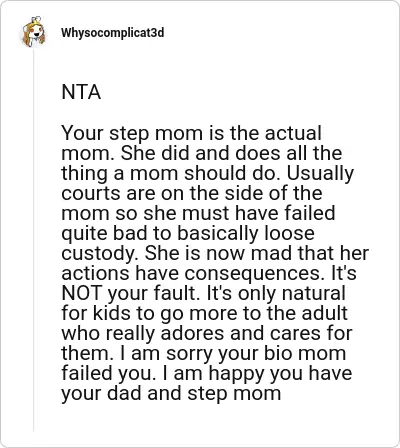Click the line 'Your step mom is the actual'
This screenshot has width=400, height=448.
tap(191, 134)
